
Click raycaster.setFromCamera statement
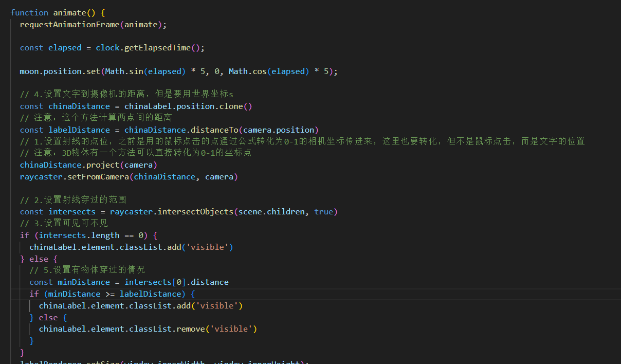tap(129, 176)
